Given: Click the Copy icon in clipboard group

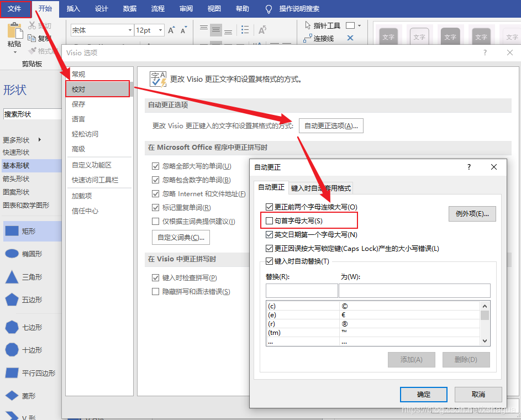Looking at the screenshot, I should coord(31,38).
